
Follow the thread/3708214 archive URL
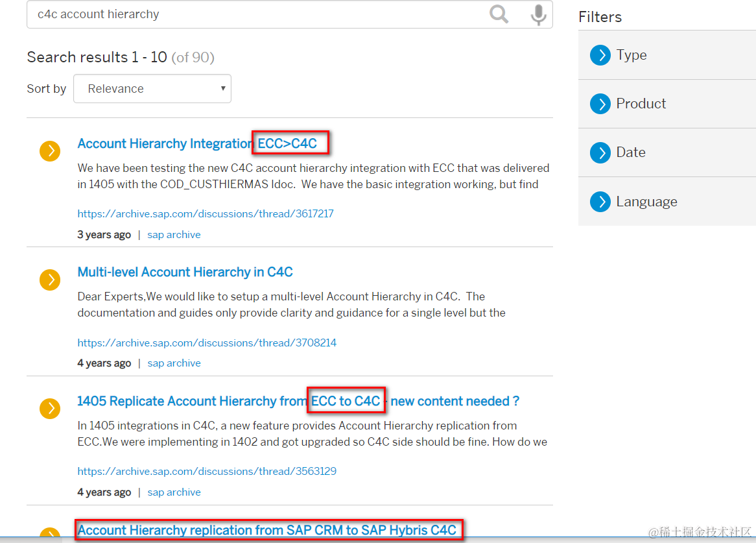(207, 343)
